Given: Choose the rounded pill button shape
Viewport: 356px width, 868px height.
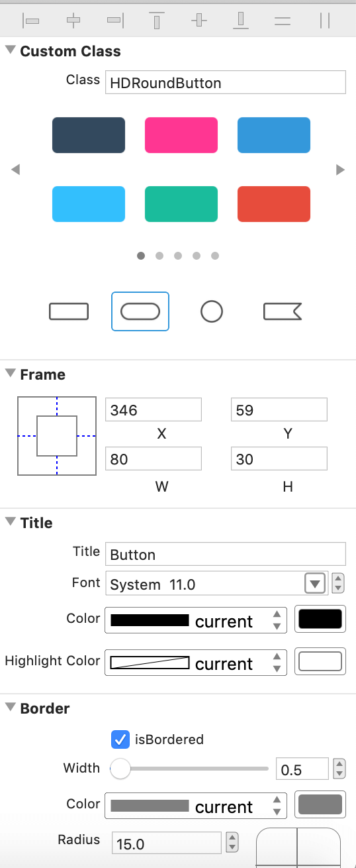Looking at the screenshot, I should (140, 311).
